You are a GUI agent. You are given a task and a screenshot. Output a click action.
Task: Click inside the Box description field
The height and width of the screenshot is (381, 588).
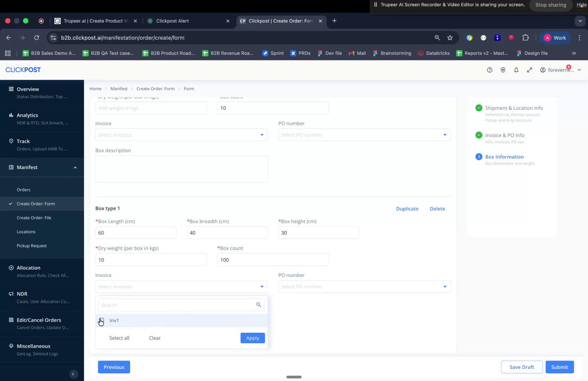tap(181, 169)
